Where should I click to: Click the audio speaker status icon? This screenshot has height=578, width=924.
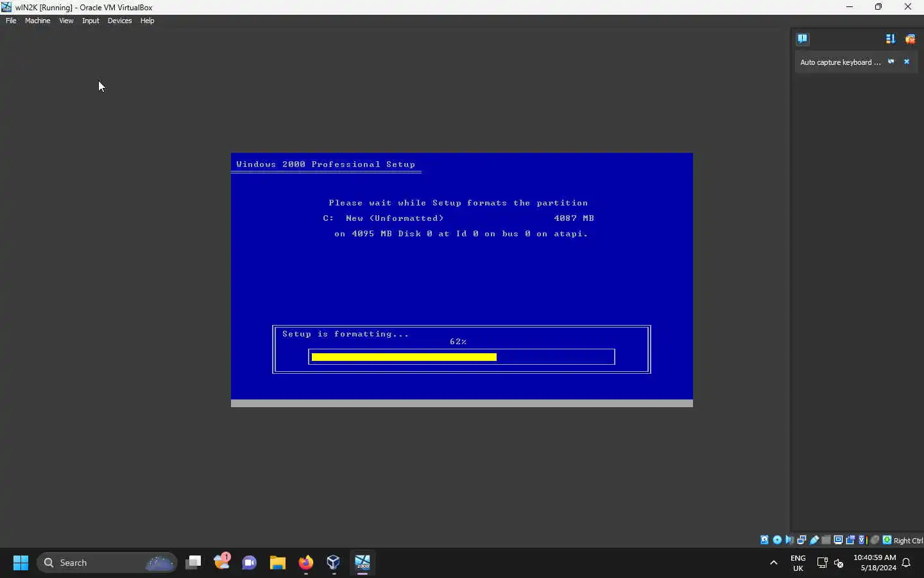[x=789, y=540]
